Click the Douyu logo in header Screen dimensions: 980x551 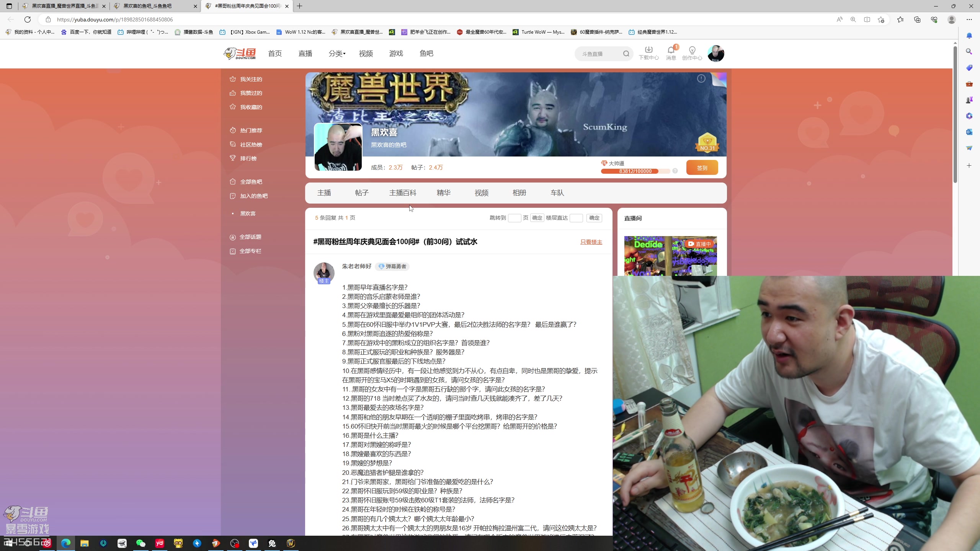point(240,54)
